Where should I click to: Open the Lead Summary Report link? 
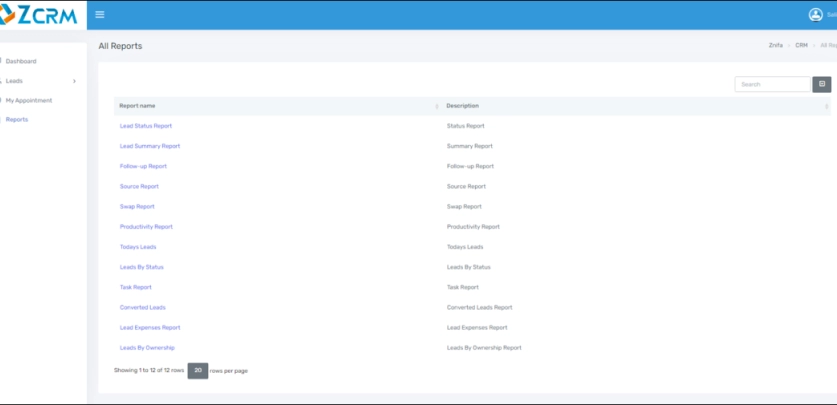pos(150,146)
